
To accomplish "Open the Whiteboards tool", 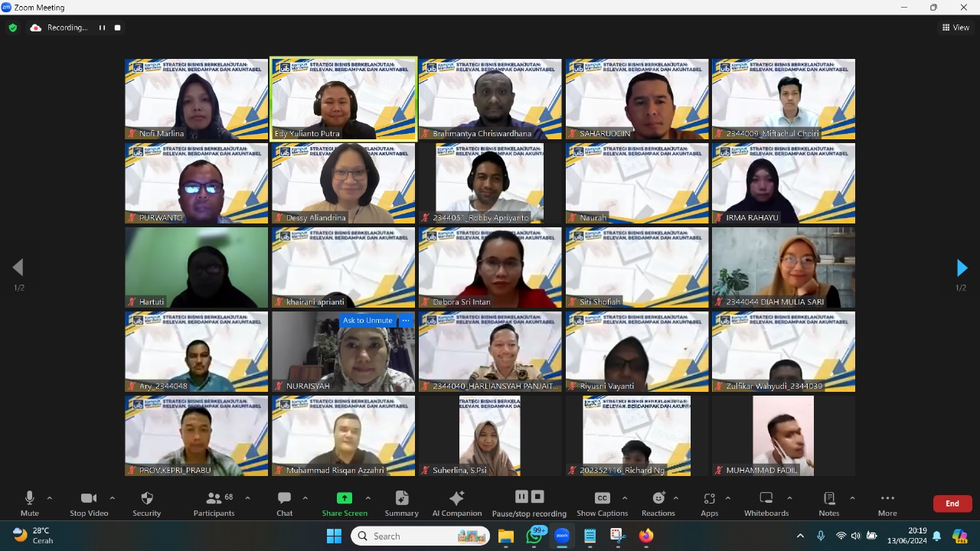I will pyautogui.click(x=766, y=503).
